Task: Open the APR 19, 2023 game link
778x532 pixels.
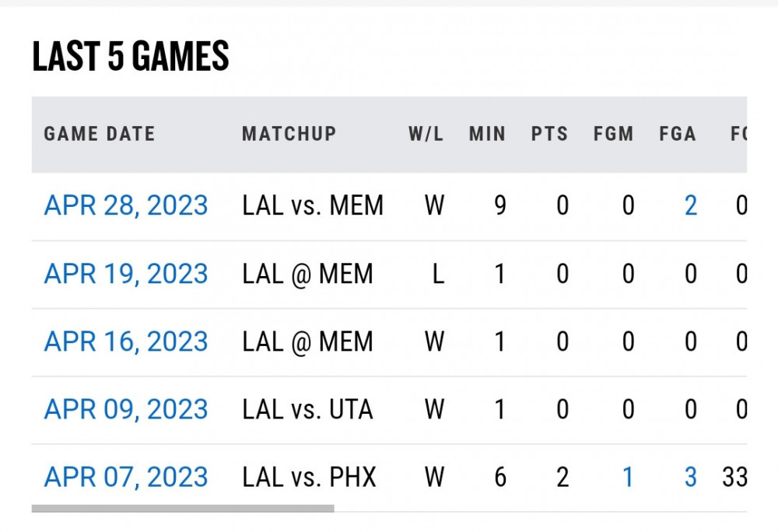Action: tap(126, 274)
